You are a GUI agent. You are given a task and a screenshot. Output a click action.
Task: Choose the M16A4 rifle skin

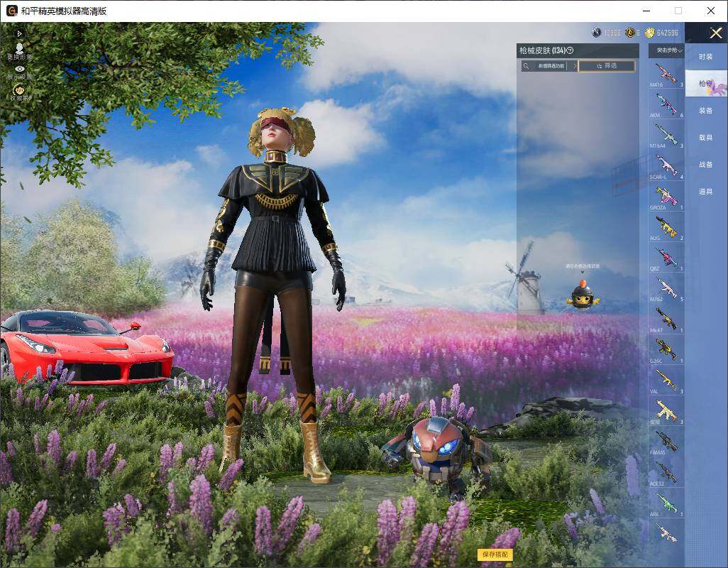[x=666, y=135]
